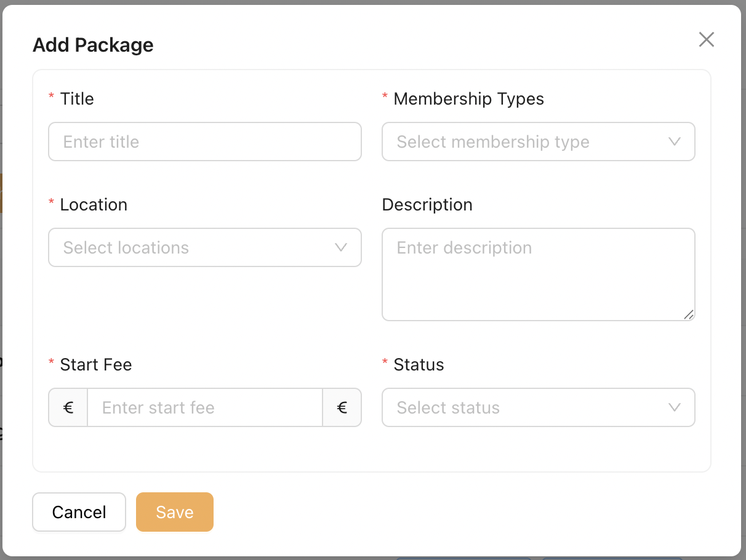
Task: Focus the Enter description text area
Action: (538, 274)
